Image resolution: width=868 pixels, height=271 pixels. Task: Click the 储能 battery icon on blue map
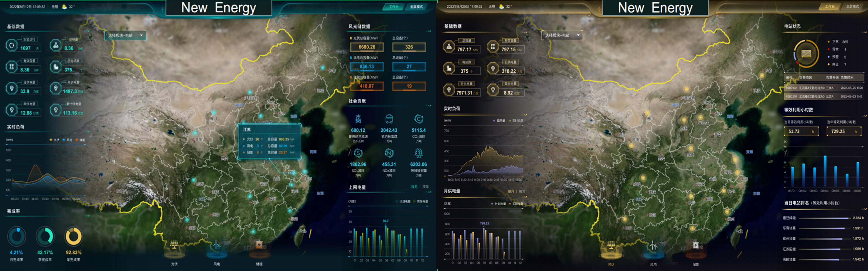tap(259, 244)
